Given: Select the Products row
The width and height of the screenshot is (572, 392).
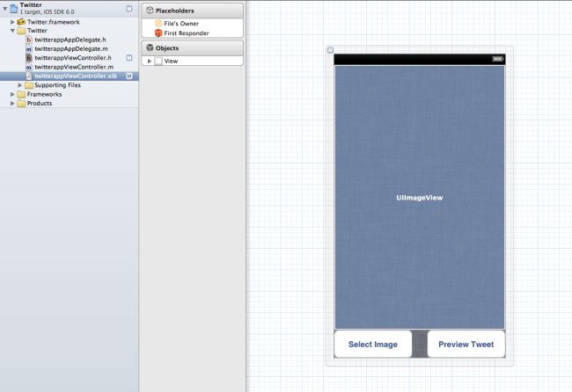Looking at the screenshot, I should (70, 104).
